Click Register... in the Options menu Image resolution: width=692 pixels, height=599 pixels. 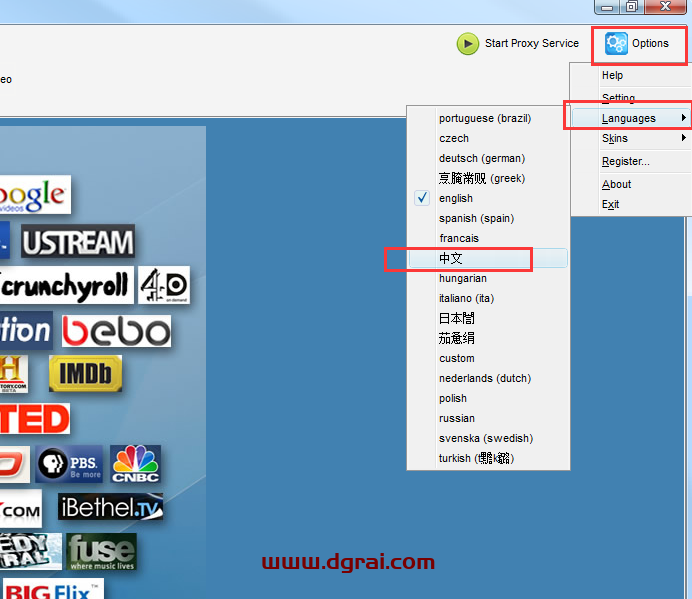click(x=625, y=161)
